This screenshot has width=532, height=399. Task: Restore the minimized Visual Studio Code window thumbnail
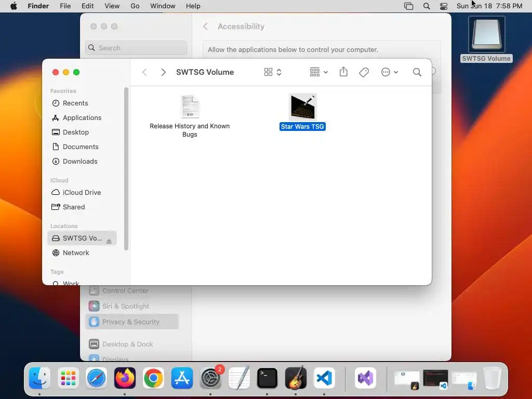[x=436, y=379]
